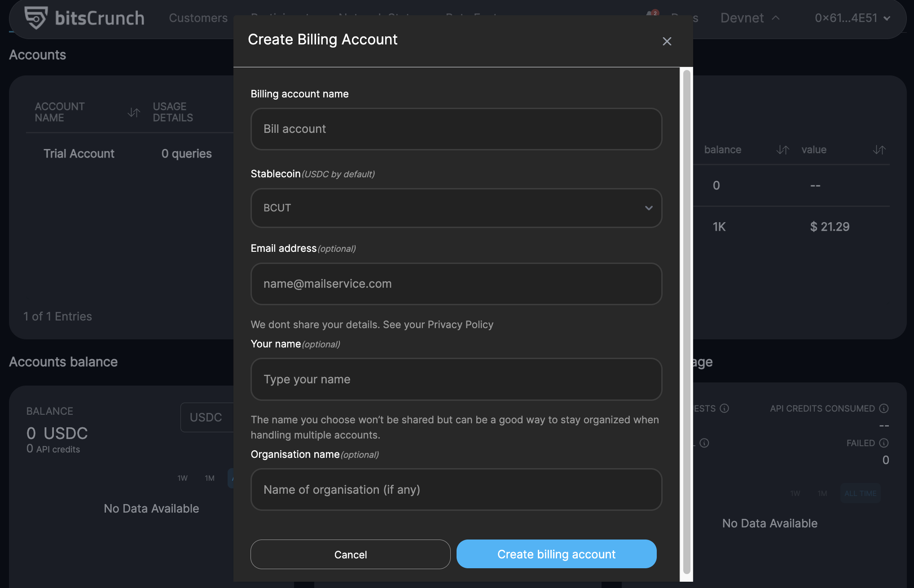Sort by the value column
The height and width of the screenshot is (588, 914).
(x=879, y=149)
